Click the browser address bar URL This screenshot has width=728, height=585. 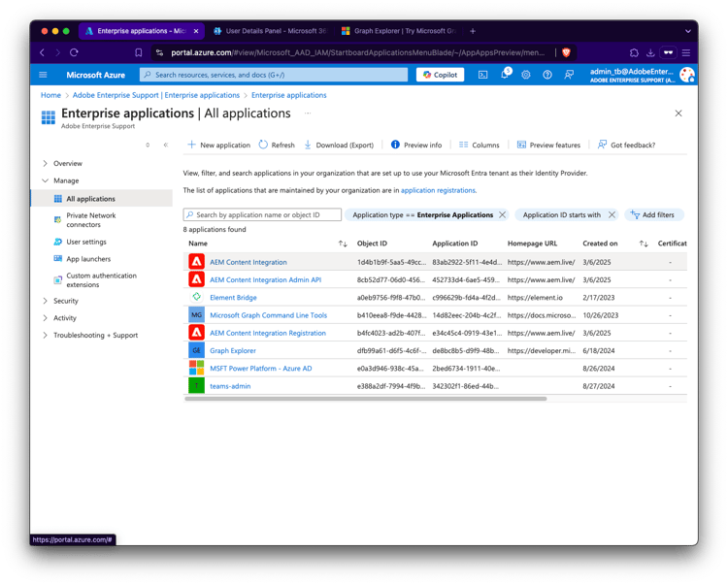357,52
